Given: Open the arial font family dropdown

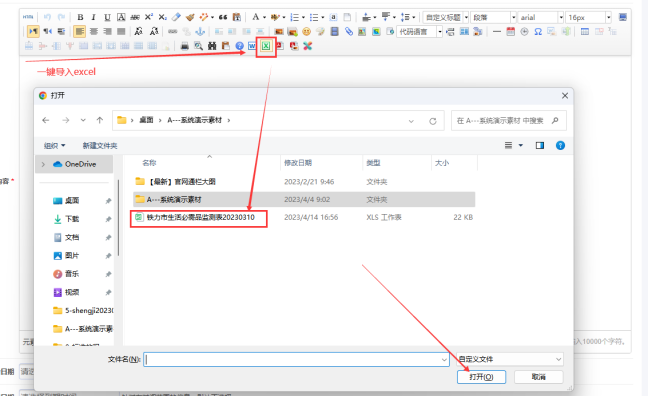Looking at the screenshot, I should coord(561,17).
